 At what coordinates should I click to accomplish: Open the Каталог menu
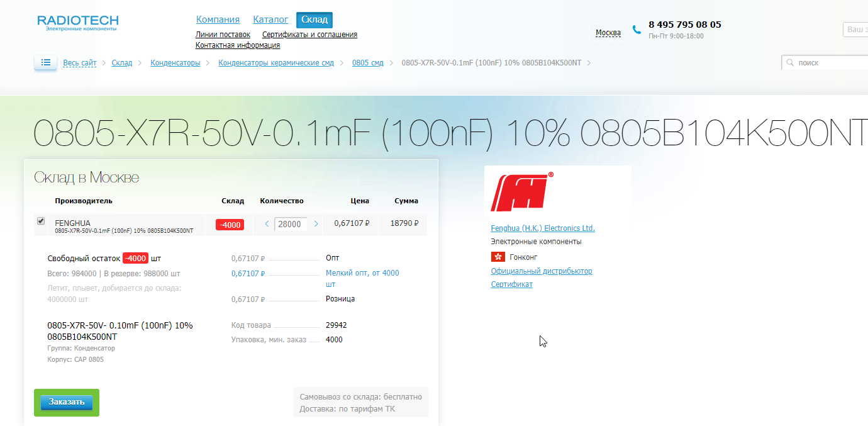point(270,20)
